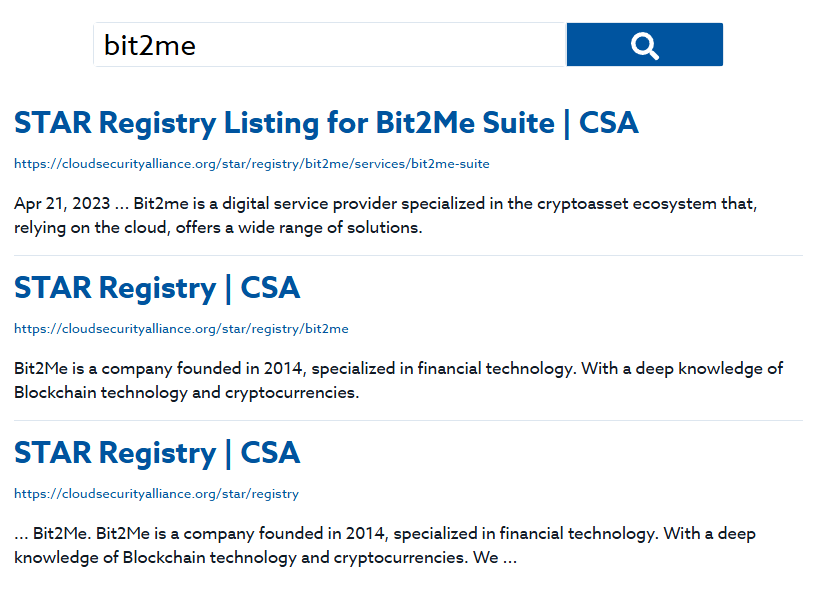Click the URL ending in /star/registry/bit2me
Viewport: 817px width, 599px height.
click(181, 328)
